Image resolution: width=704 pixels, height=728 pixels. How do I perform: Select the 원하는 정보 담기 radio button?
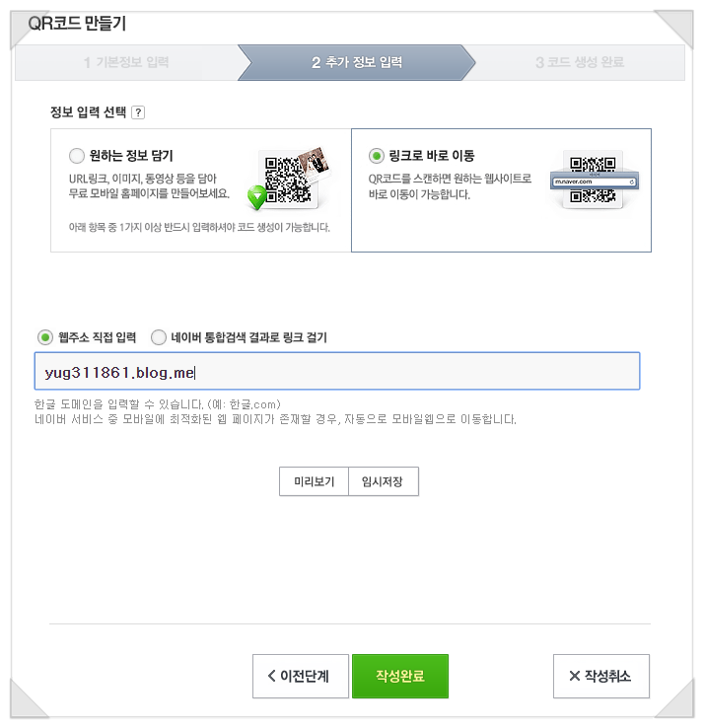(77, 156)
